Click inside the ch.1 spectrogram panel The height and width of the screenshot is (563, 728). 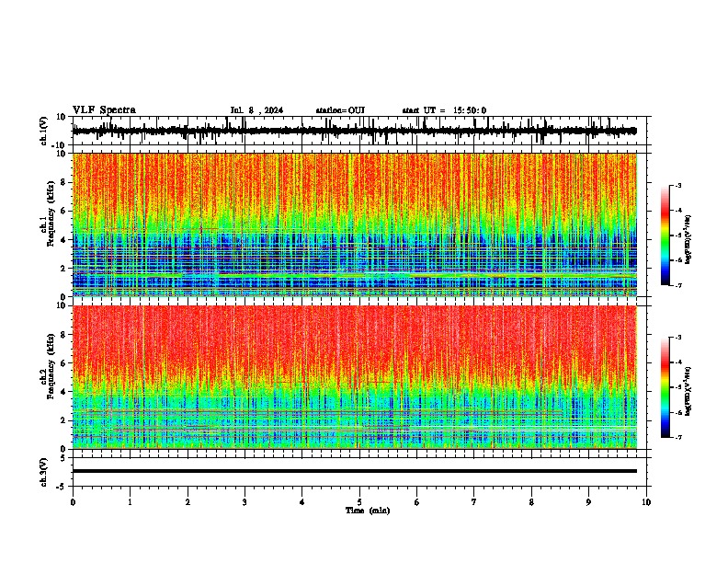coord(355,224)
